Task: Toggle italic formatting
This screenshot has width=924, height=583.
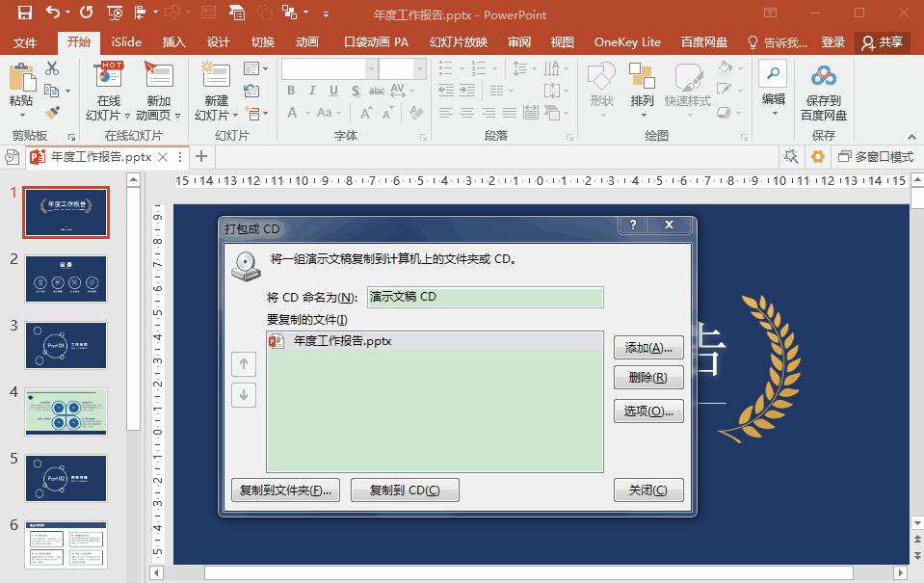Action: pyautogui.click(x=312, y=90)
